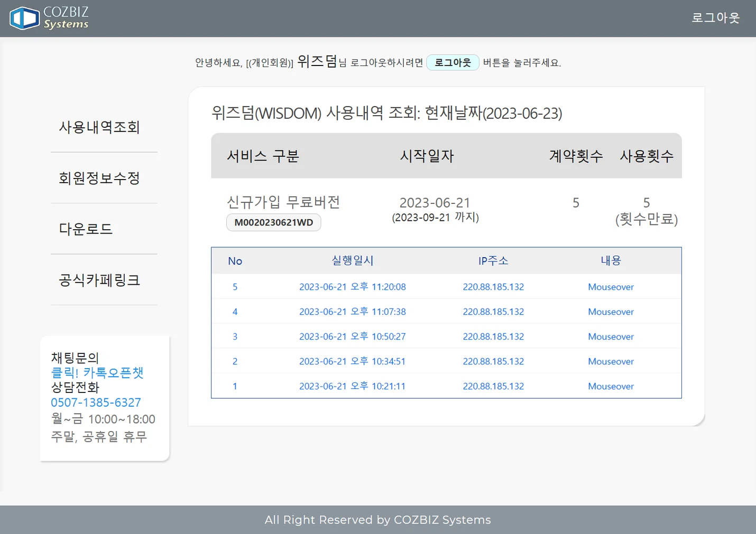Click the 서비스 구분 column header
756x534 pixels.
(x=263, y=156)
